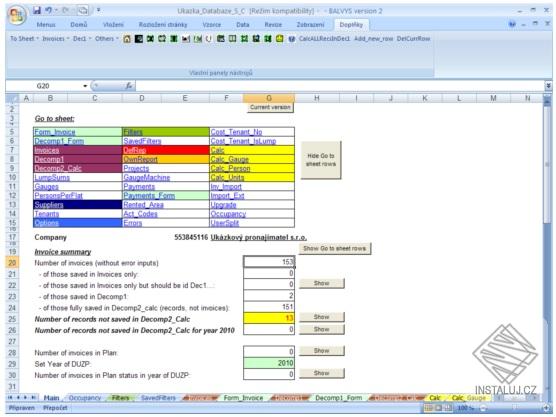Follow the Cost_Tenant_No link
Viewport: 556px width, 417px height.
coord(237,132)
